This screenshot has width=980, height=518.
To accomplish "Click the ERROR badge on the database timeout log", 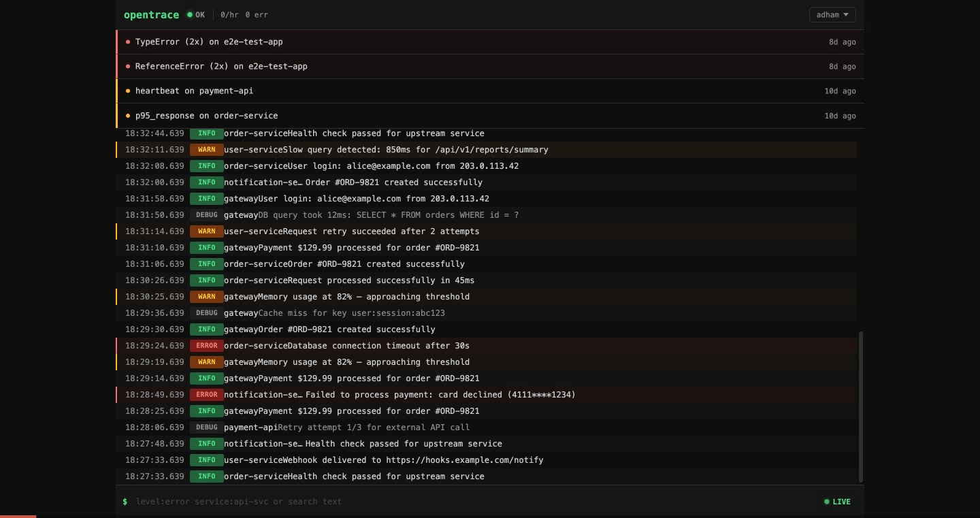I will tap(206, 345).
